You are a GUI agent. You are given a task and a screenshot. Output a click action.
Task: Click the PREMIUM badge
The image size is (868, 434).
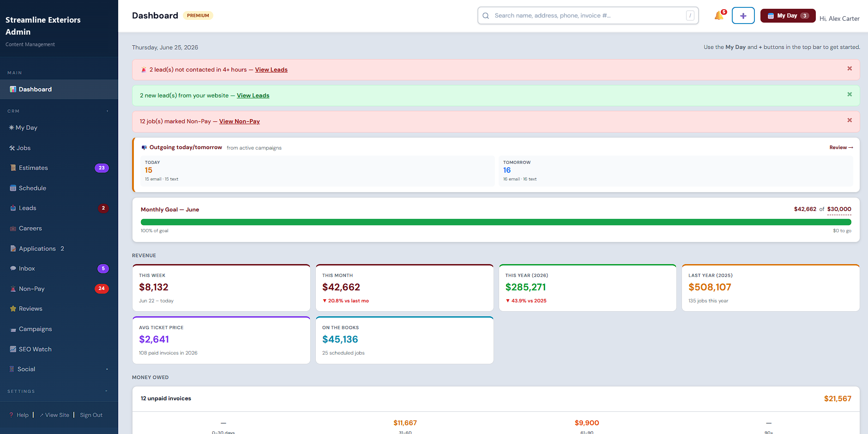click(x=198, y=16)
